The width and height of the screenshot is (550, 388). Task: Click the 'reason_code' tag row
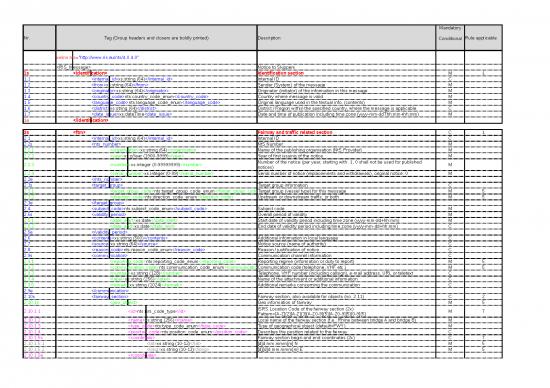tap(148, 250)
